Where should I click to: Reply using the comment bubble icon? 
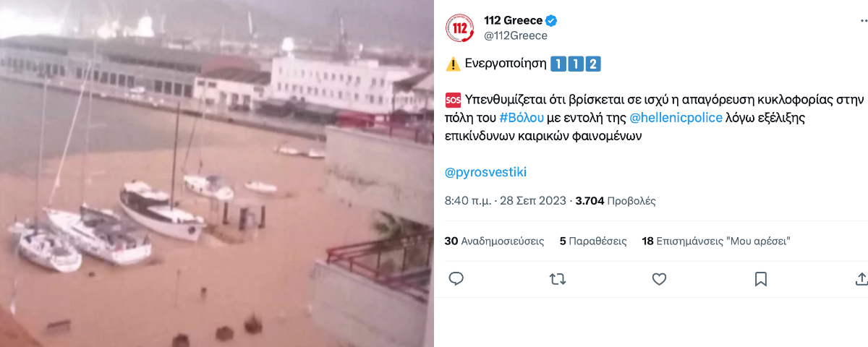tap(456, 279)
